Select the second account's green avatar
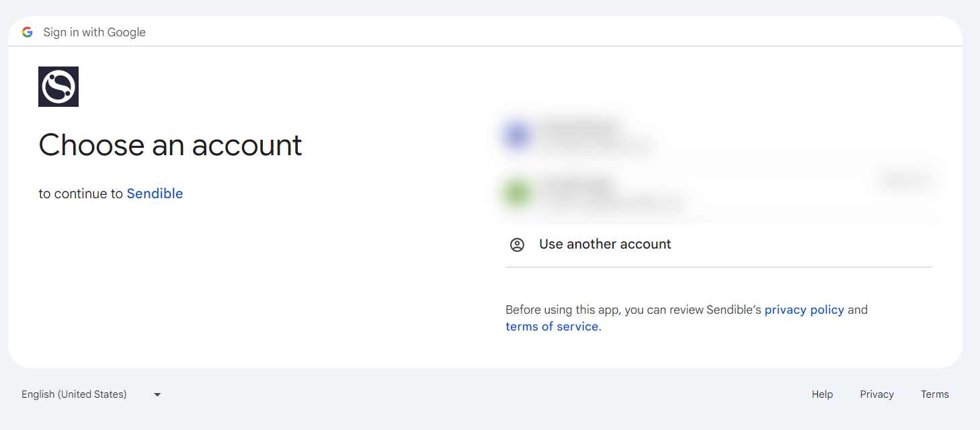 tap(517, 193)
